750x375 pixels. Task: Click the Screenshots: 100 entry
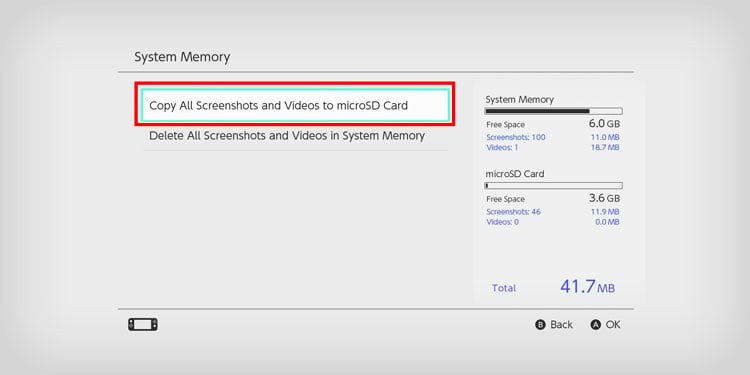point(516,137)
